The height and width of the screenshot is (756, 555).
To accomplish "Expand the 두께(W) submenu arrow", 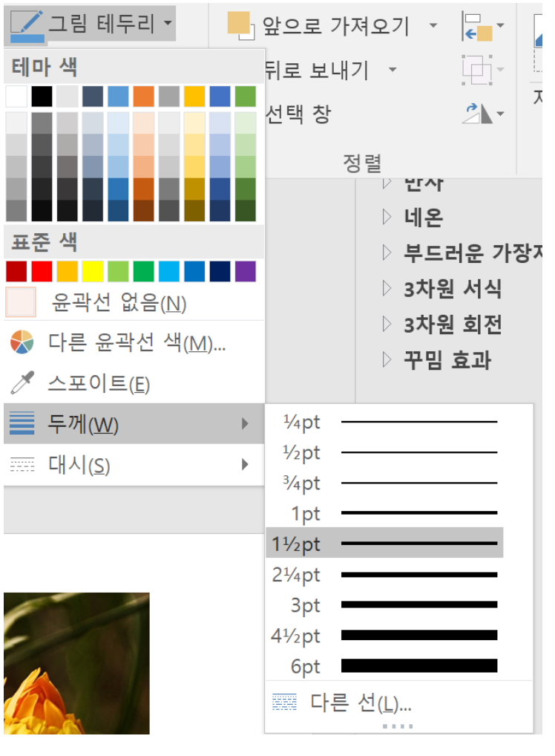I will (245, 424).
